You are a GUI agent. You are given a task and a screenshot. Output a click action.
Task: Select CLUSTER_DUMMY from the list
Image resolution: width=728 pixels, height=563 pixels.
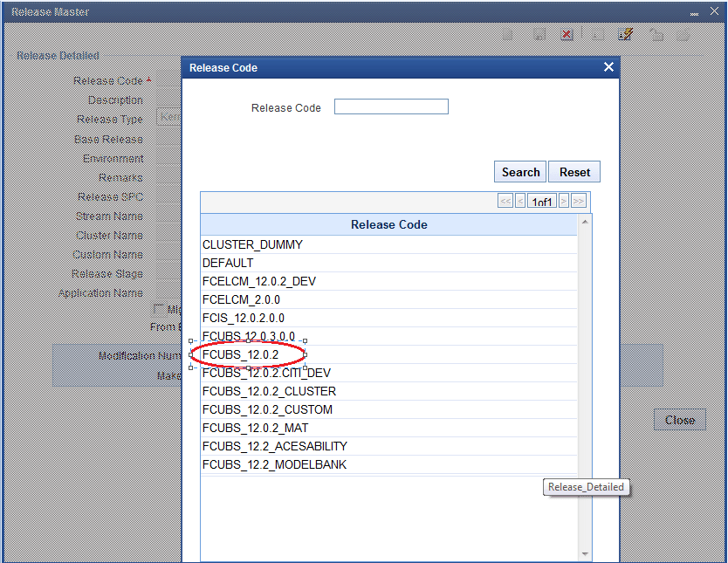(389, 244)
